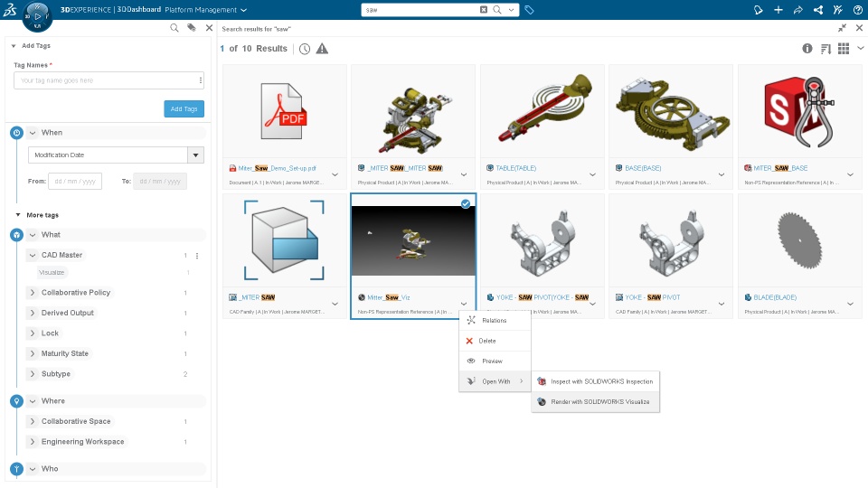The image size is (868, 488).
Task: Open the social network share icon
Action: (818, 10)
